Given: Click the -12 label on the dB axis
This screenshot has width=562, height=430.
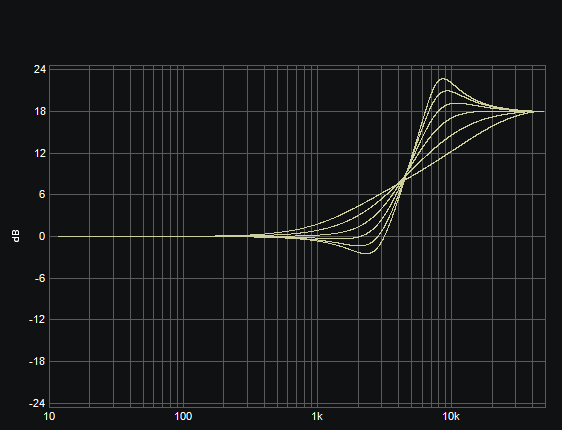Looking at the screenshot, I should coord(38,319).
